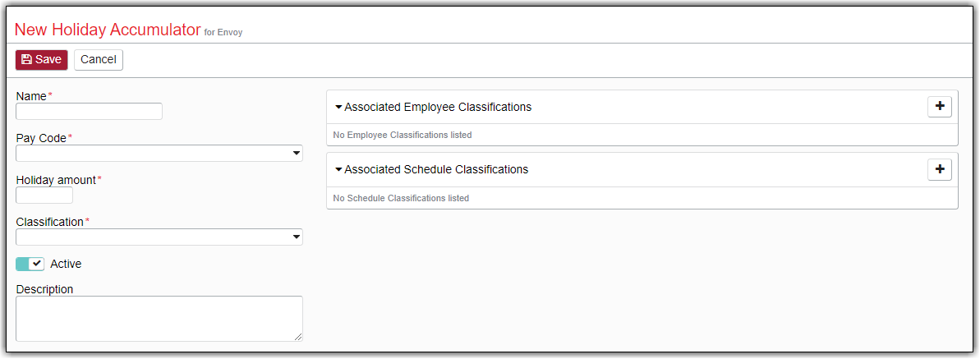This screenshot has width=980, height=359.
Task: Click the Active toggle checkmark
Action: click(x=37, y=264)
